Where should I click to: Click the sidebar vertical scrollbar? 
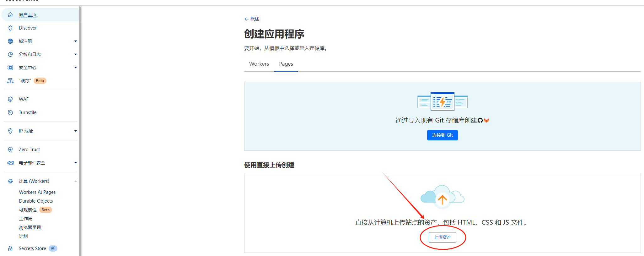(x=80, y=131)
